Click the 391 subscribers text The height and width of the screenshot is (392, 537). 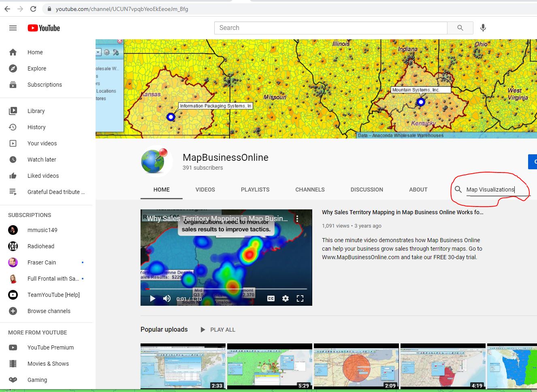203,168
